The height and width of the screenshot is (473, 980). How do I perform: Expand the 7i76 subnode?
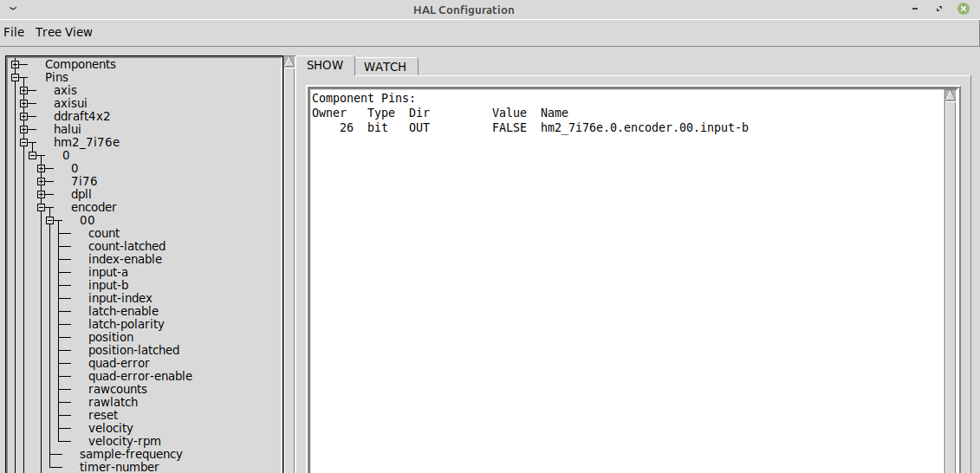click(x=42, y=181)
